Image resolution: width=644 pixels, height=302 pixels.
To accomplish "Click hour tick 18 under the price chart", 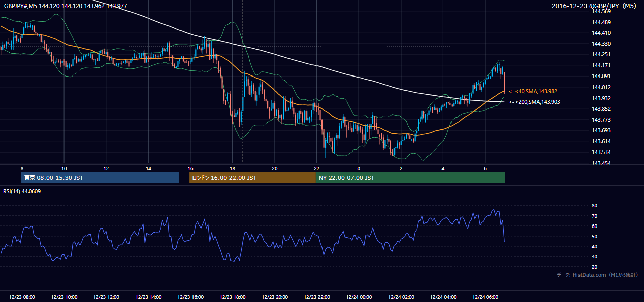I will pyautogui.click(x=232, y=168).
